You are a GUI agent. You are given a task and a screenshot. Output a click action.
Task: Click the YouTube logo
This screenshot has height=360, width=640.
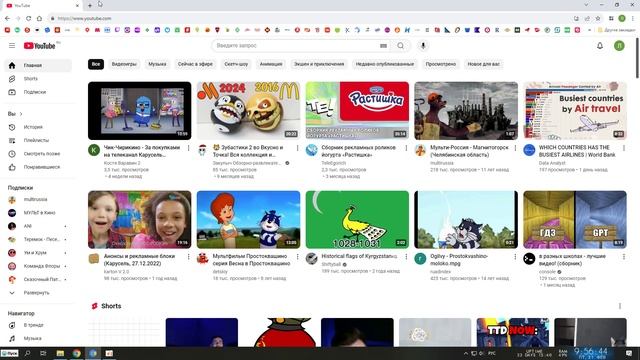click(40, 46)
